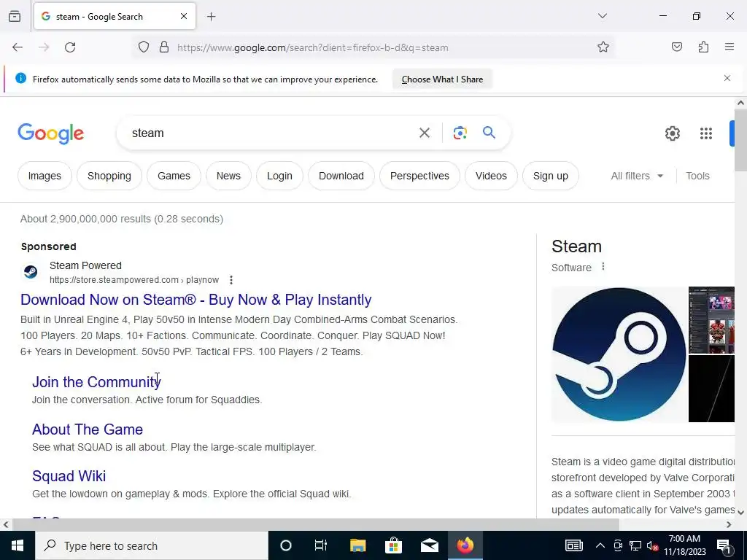
Task: Open Cortana from the taskbar
Action: tap(285, 545)
